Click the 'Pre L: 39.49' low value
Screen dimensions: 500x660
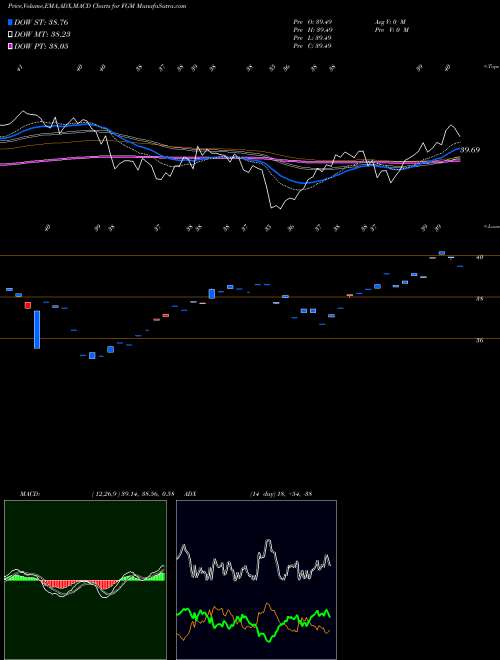click(313, 38)
